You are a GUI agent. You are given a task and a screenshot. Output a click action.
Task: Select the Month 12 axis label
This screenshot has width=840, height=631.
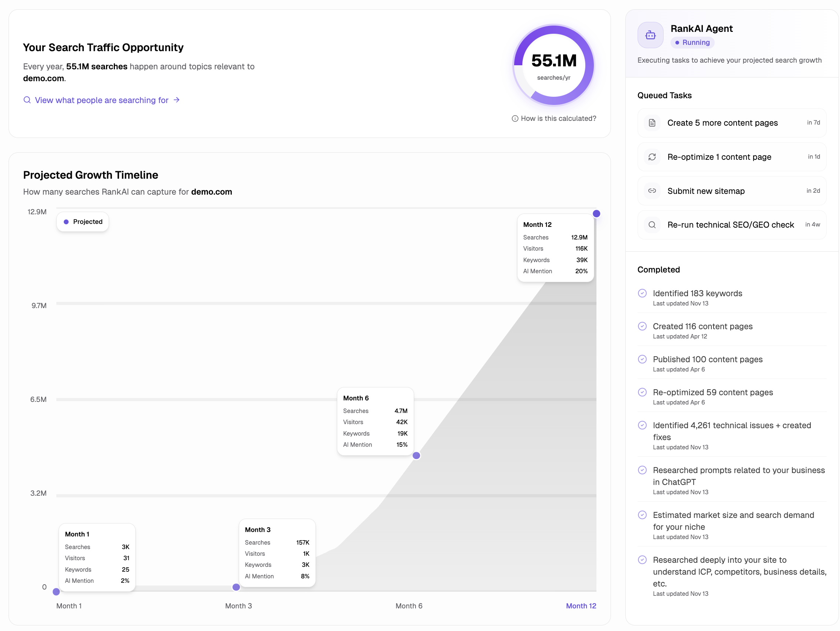point(581,606)
